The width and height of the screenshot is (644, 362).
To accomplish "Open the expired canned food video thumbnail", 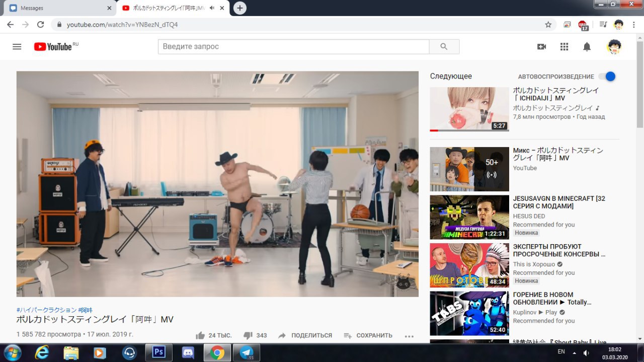I will pyautogui.click(x=469, y=265).
